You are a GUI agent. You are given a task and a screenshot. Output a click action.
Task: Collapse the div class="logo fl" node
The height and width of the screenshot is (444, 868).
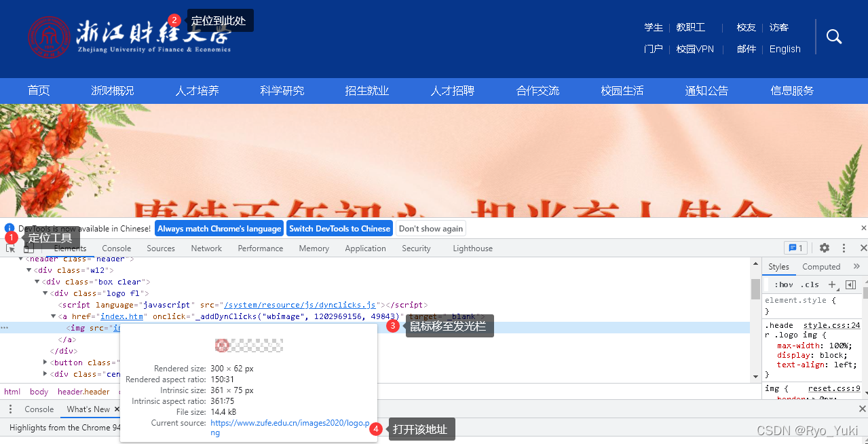coord(45,293)
